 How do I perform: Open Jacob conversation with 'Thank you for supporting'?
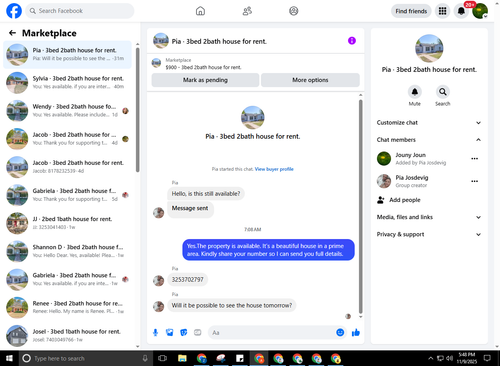point(68,139)
